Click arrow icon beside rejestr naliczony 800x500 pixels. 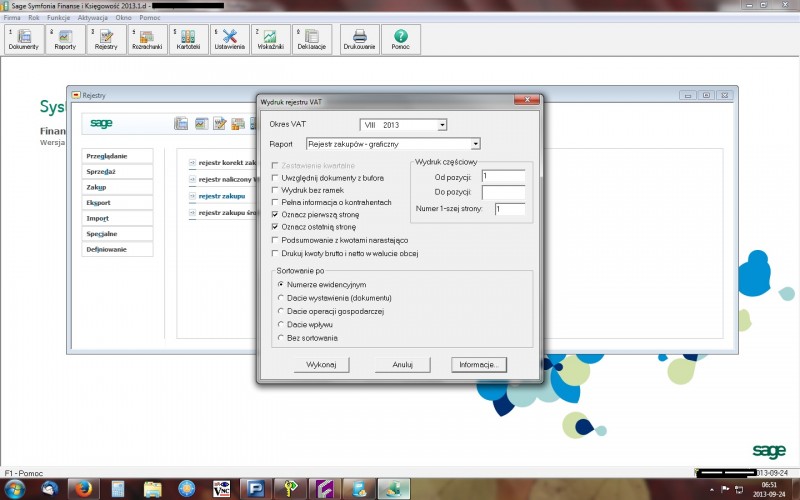(x=192, y=180)
